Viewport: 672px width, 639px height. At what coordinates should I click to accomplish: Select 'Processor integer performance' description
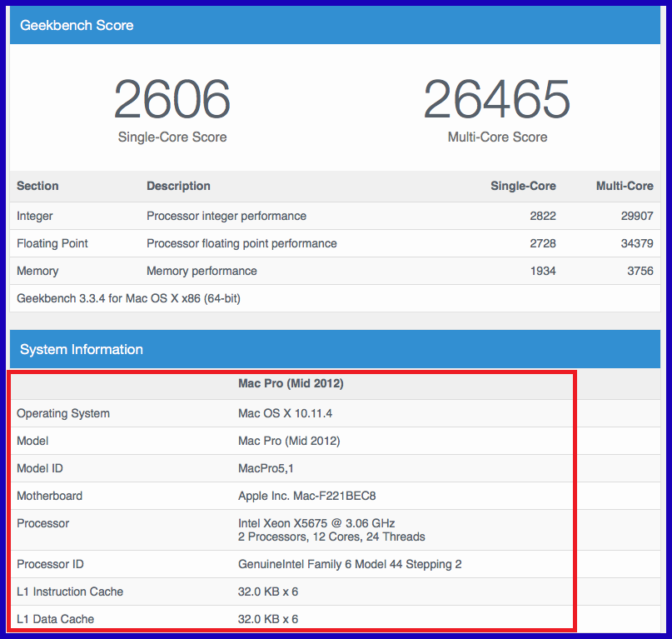226,216
